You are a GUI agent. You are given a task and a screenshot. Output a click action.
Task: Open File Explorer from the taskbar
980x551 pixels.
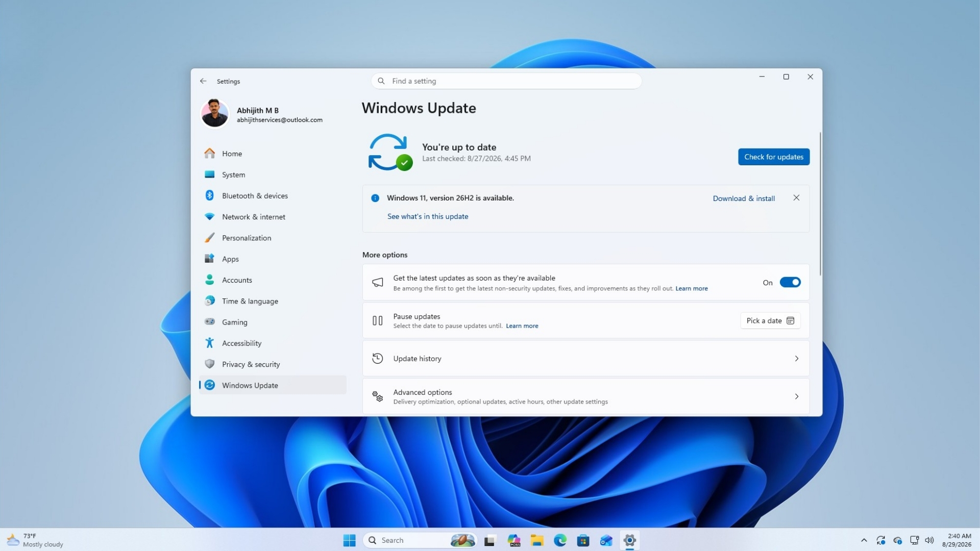point(537,540)
